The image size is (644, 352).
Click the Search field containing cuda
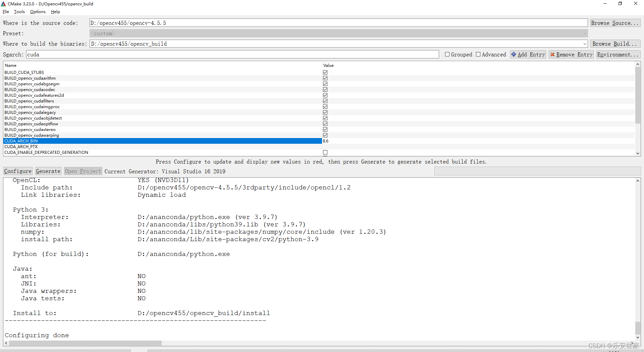coord(232,54)
